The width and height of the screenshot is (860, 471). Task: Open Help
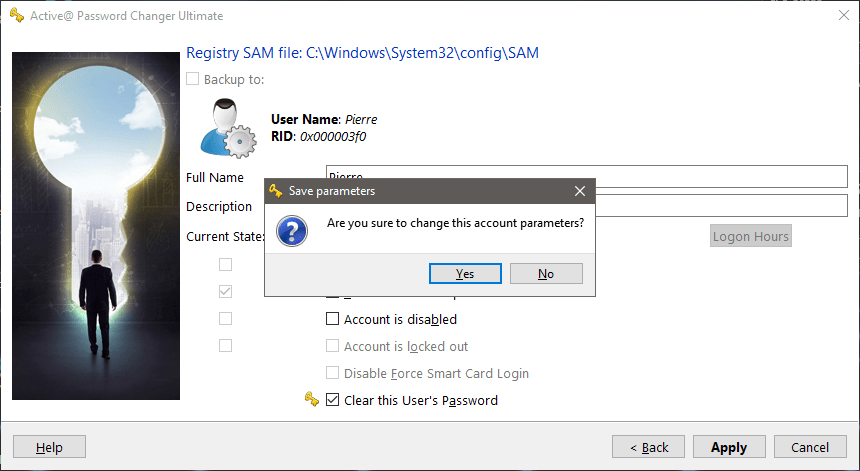click(49, 447)
